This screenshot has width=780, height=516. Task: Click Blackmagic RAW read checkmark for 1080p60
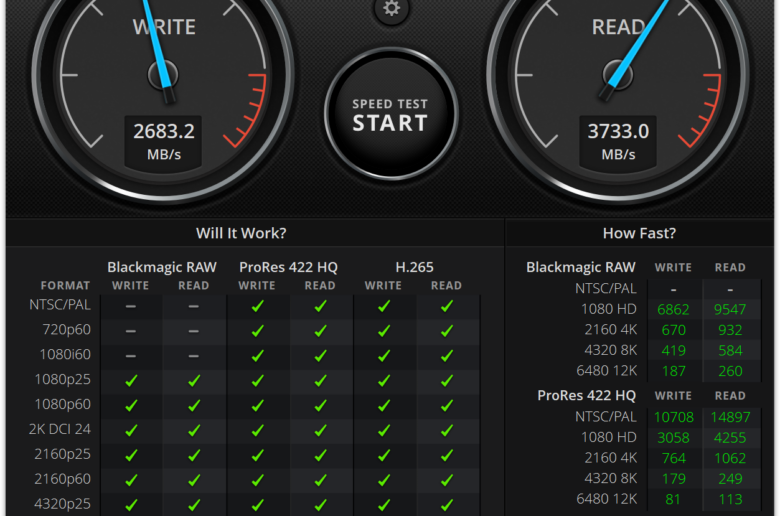click(194, 406)
